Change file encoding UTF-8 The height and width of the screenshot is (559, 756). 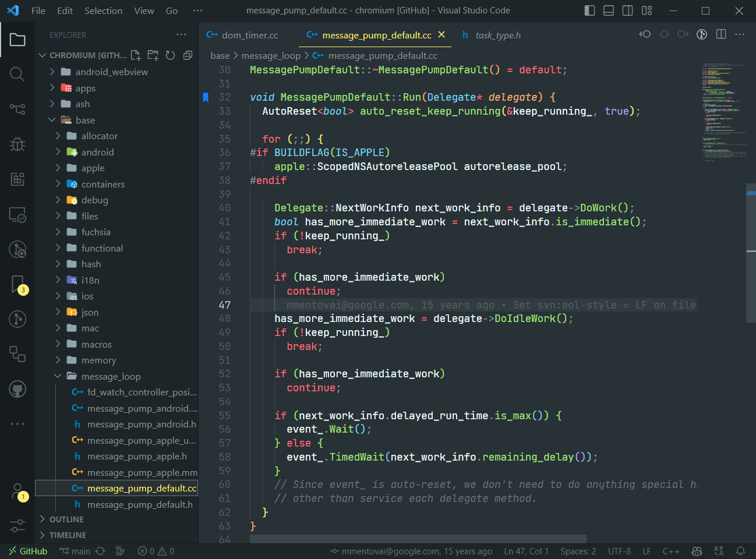(x=619, y=551)
